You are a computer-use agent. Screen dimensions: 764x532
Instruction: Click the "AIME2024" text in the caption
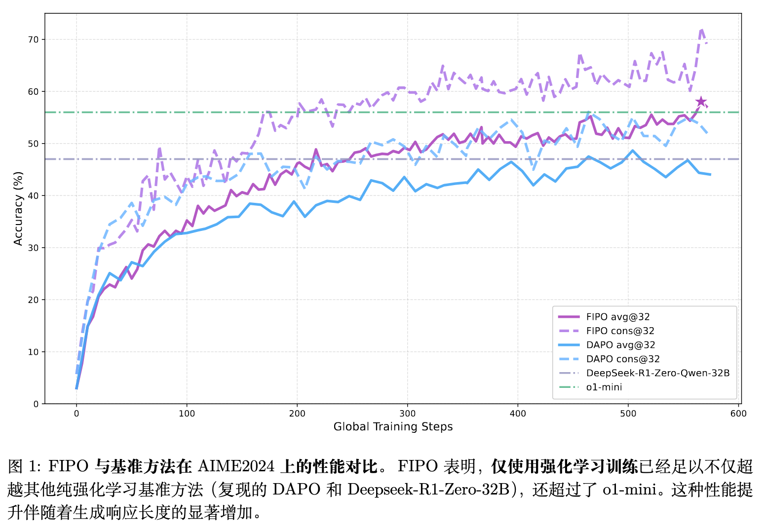coord(236,466)
